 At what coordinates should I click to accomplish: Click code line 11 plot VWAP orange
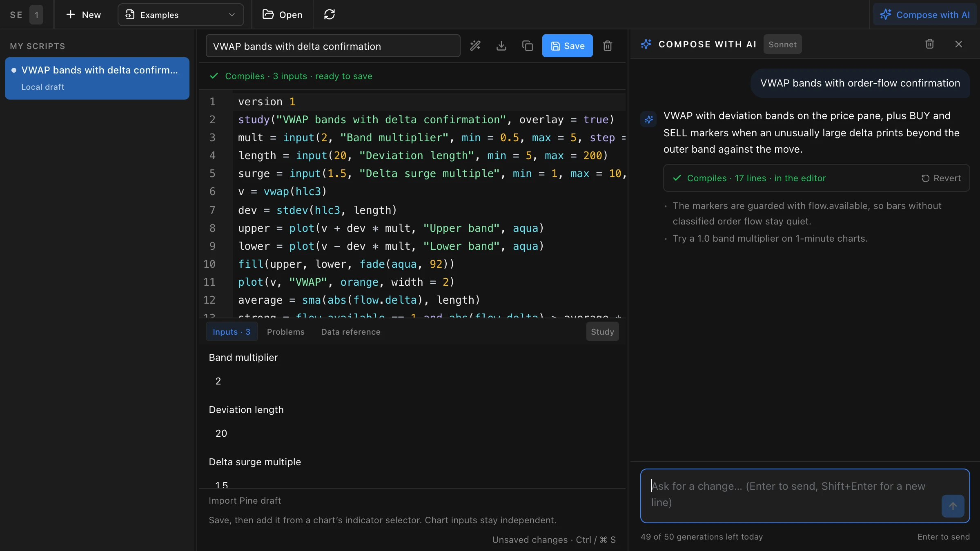tap(346, 282)
